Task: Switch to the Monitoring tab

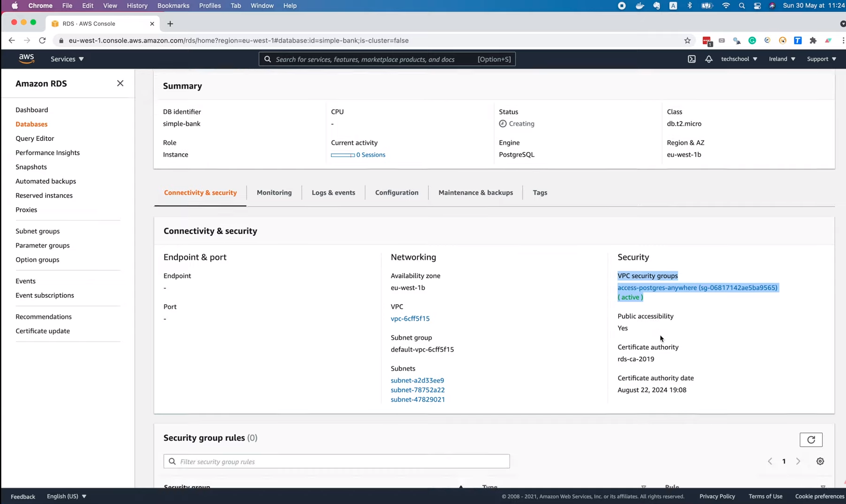Action: [x=274, y=193]
